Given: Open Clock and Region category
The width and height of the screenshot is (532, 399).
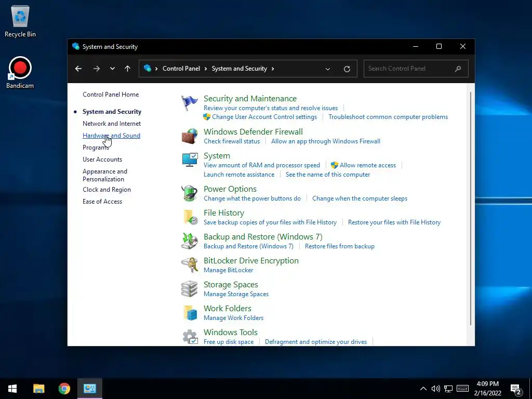Looking at the screenshot, I should click(x=107, y=189).
